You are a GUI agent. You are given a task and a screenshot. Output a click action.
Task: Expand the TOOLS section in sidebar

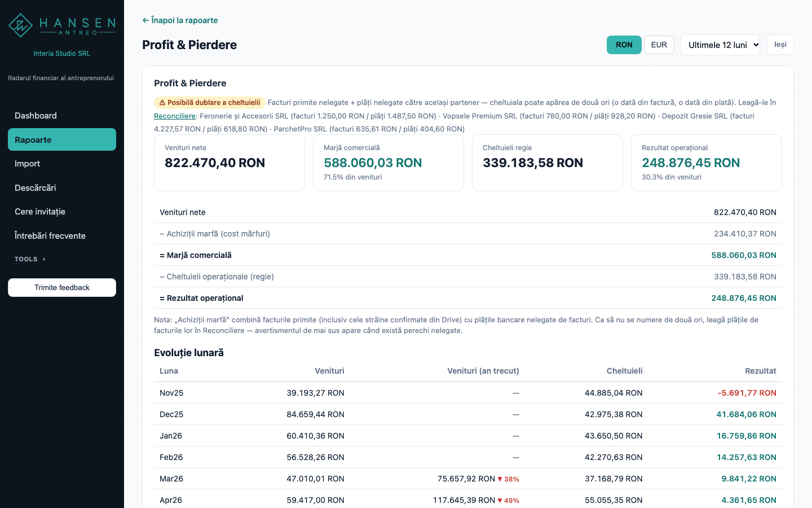(30, 259)
